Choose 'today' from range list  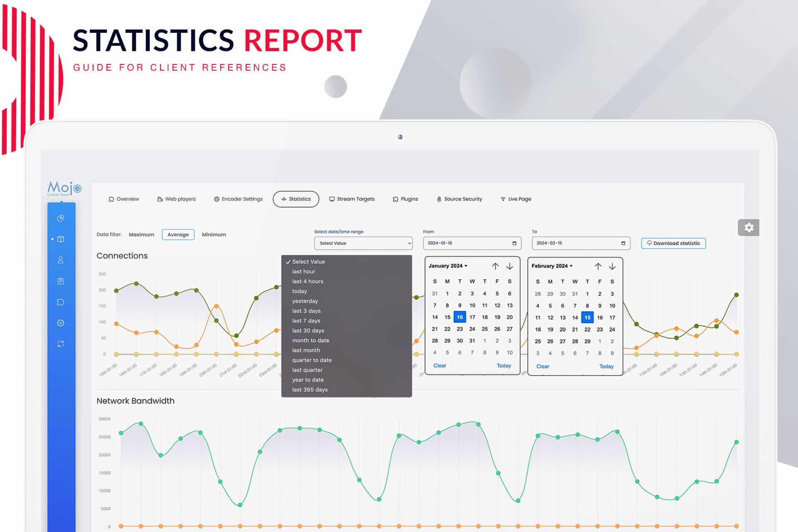(x=346, y=291)
